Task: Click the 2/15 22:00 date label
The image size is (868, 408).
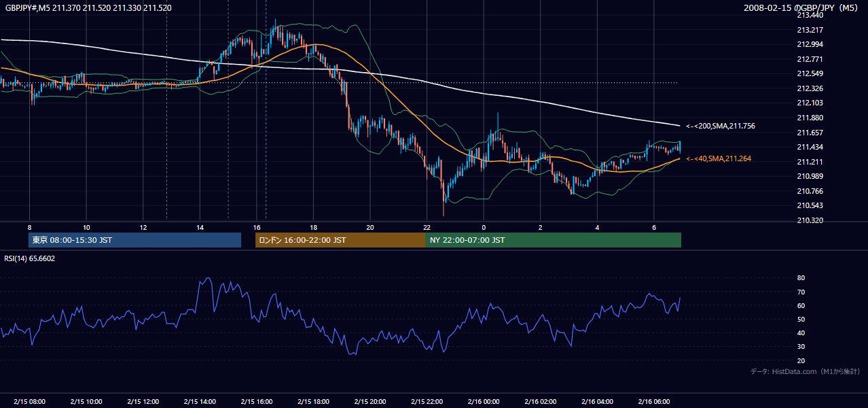Action: [427, 401]
